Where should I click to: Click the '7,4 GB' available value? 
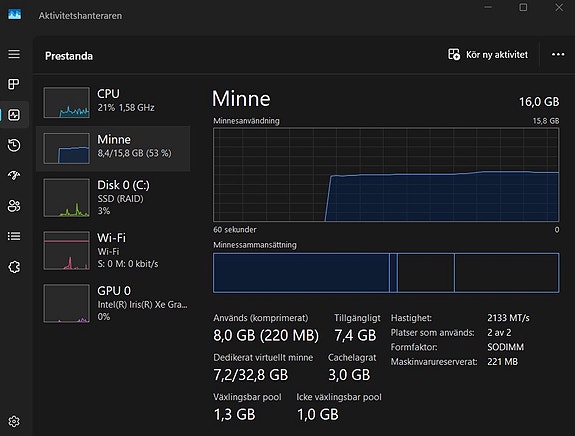[355, 336]
